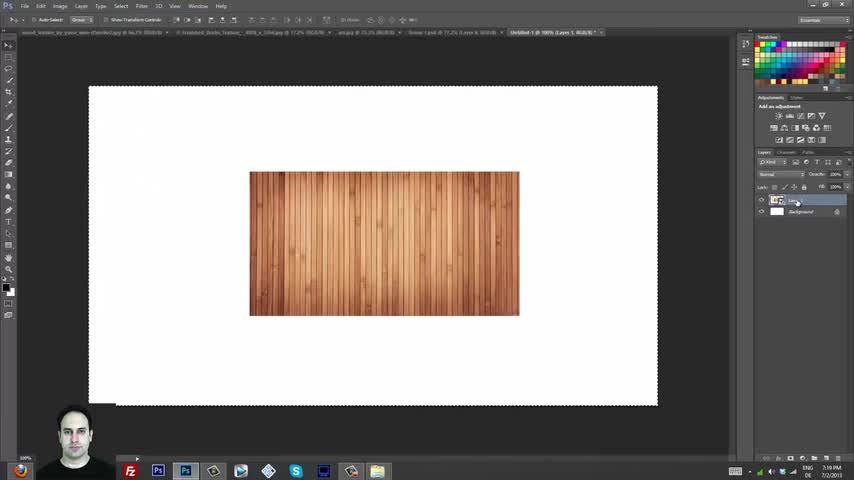The image size is (854, 480).
Task: Toggle Show Transform Controls checkbox
Action: 106,20
